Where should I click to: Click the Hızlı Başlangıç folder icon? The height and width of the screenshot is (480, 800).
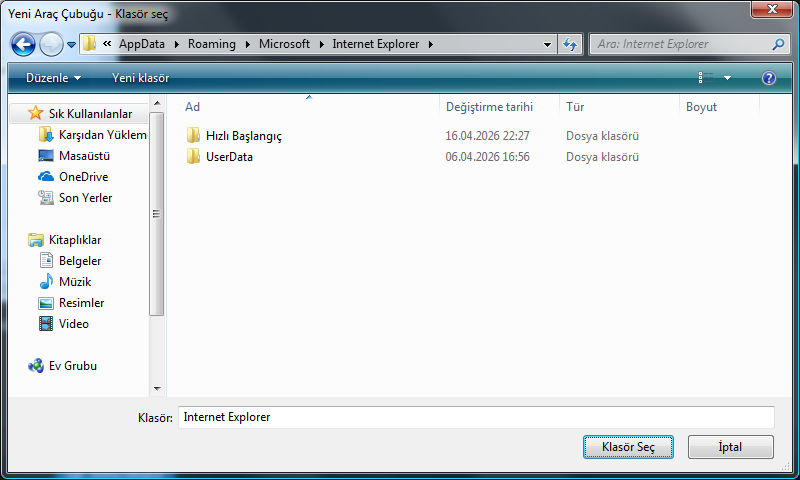tap(193, 135)
